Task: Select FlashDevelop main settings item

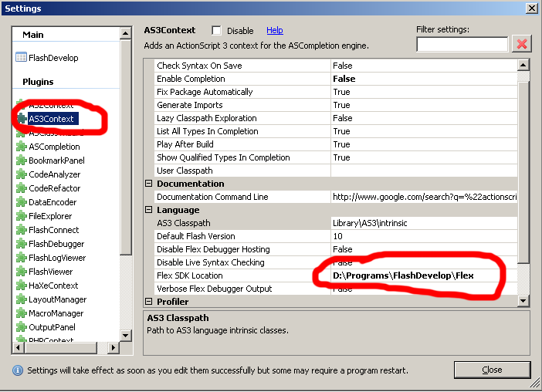Action: pyautogui.click(x=53, y=58)
